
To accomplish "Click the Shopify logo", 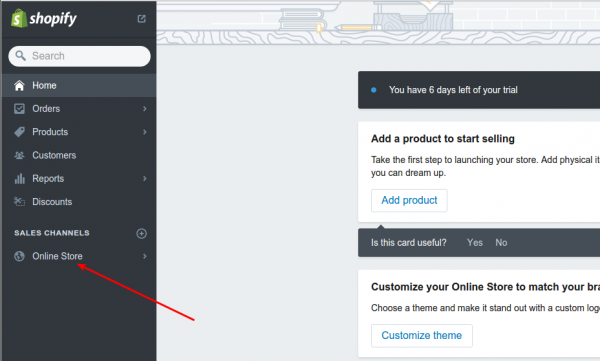I will [x=44, y=18].
